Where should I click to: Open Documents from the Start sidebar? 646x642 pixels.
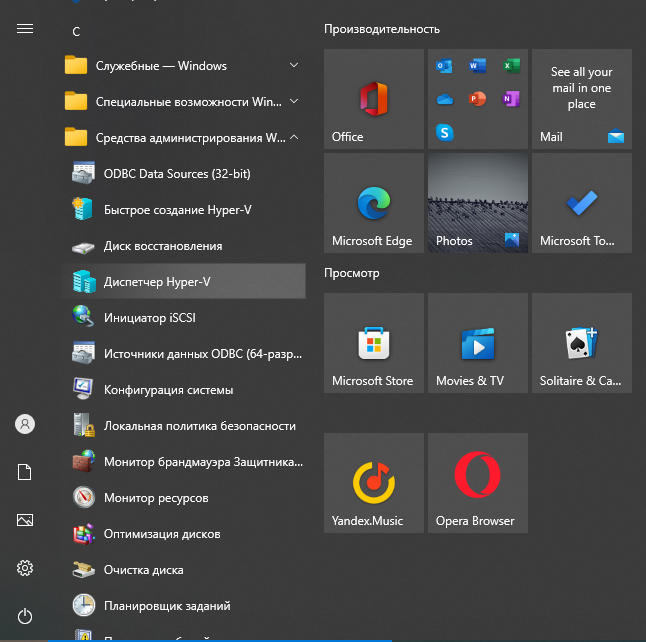coord(25,472)
